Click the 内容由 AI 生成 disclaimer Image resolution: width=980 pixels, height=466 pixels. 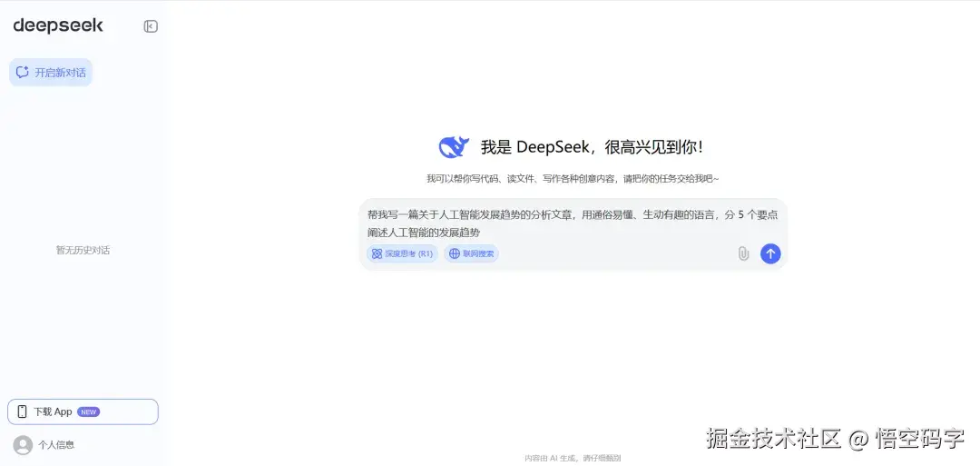pyautogui.click(x=573, y=458)
